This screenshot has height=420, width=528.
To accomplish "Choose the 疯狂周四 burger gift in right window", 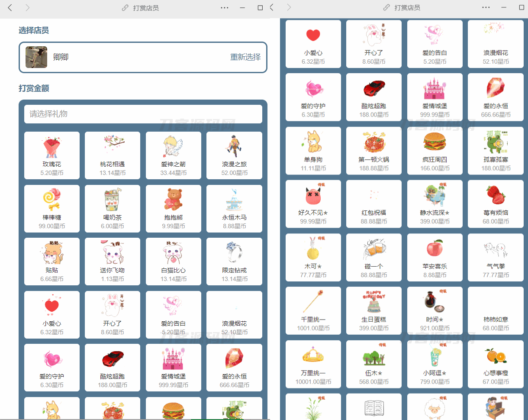I will coord(435,150).
